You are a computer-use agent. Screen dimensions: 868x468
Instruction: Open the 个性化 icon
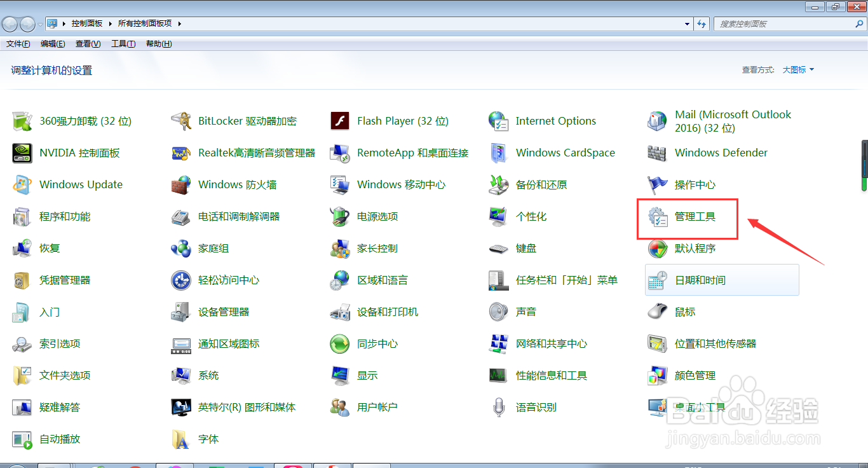pos(499,216)
